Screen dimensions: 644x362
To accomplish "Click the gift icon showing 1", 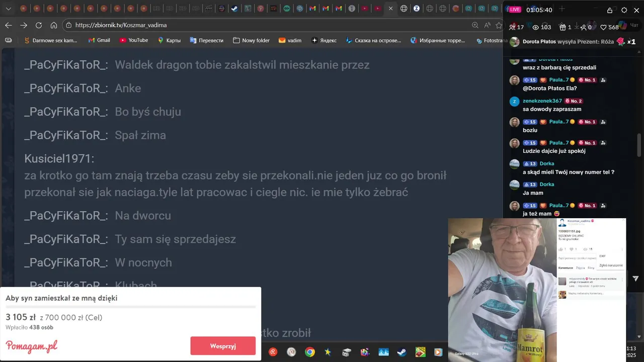I will click(x=562, y=27).
